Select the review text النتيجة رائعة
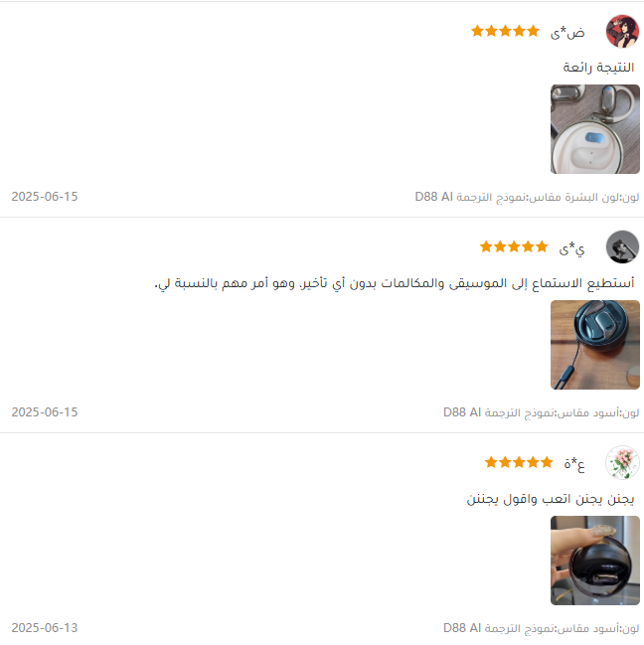This screenshot has height=645, width=644. [598, 67]
